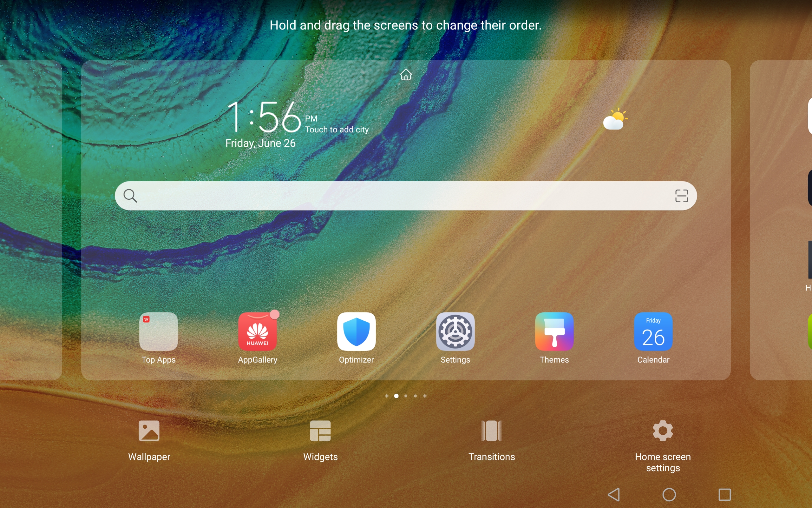This screenshot has width=812, height=508.
Task: Tap the right plus page indicator
Action: pos(425,396)
